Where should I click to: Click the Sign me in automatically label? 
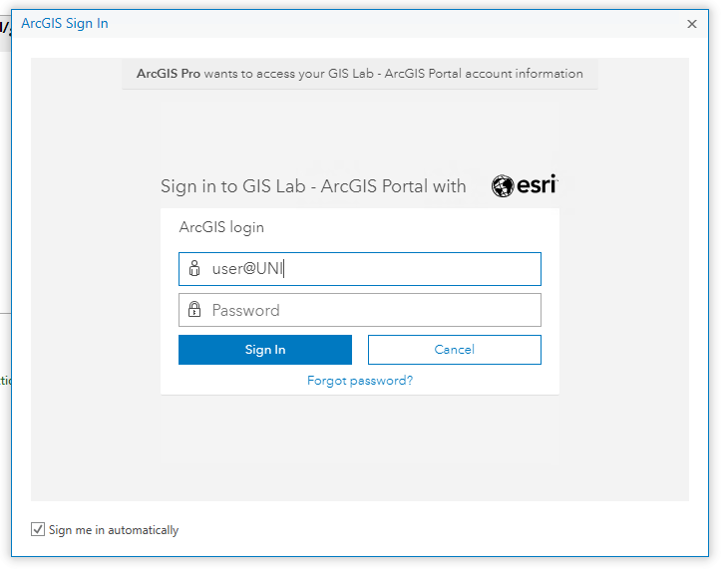pos(114,530)
